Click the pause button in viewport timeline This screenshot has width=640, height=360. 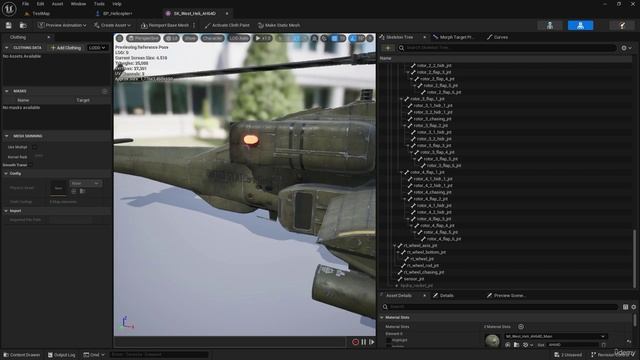[364, 342]
